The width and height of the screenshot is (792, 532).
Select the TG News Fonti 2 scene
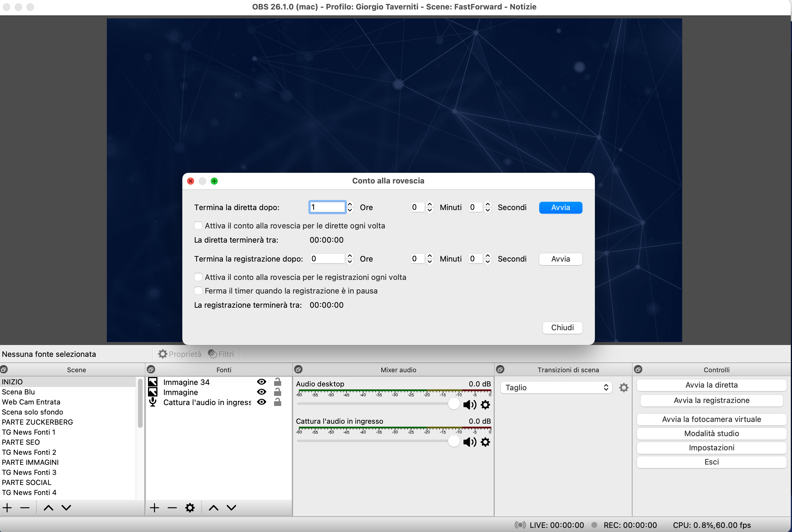[68, 452]
